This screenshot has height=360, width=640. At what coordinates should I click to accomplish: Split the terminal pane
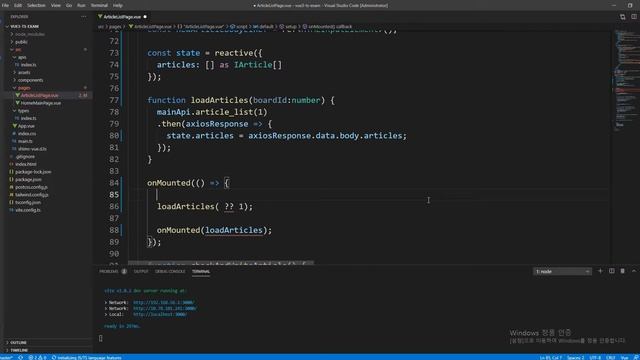coord(611,271)
